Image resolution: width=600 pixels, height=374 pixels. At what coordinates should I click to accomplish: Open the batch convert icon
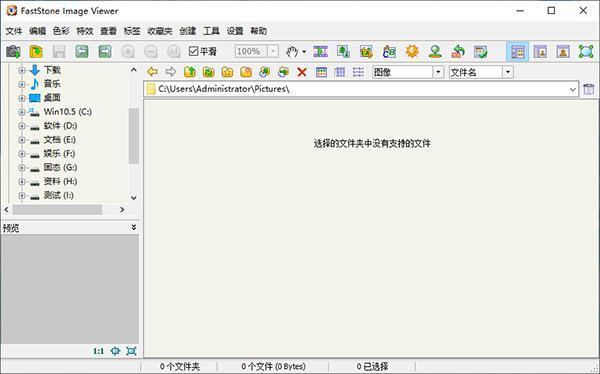[366, 51]
